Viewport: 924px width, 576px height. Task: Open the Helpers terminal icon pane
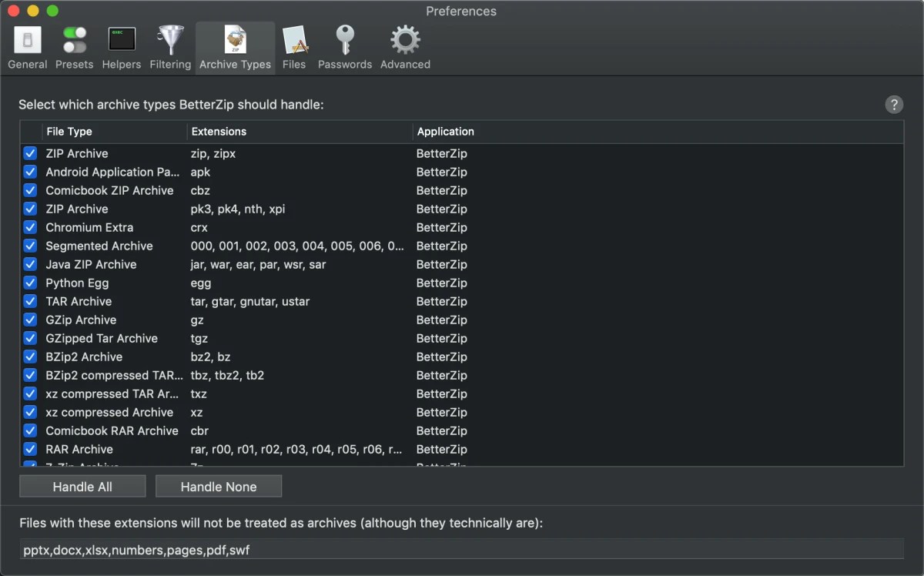[122, 48]
